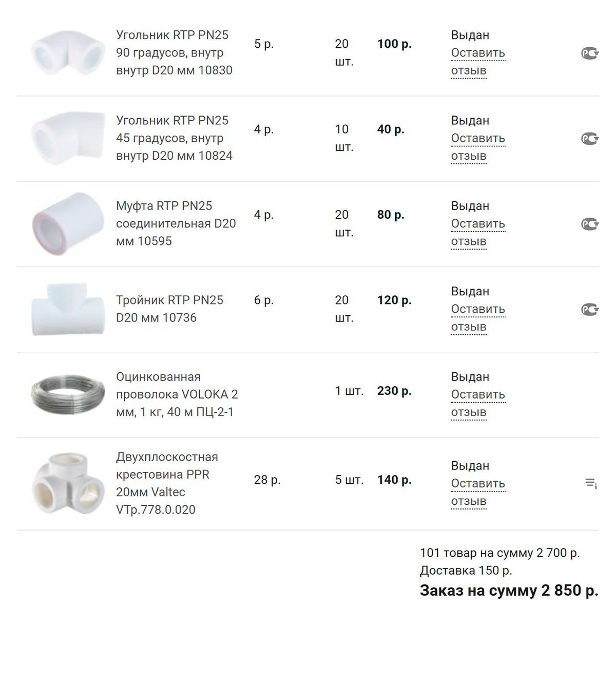
Task: Click the PCT certification icon for Тройник RTP PN25
Action: (590, 309)
